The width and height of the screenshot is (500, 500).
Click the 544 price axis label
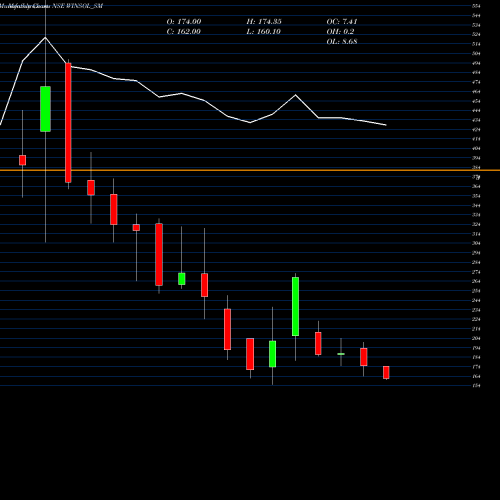point(476,15)
